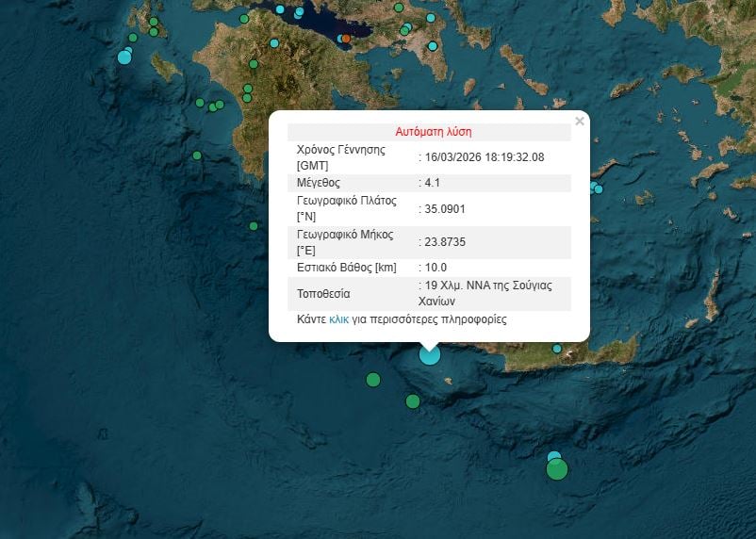Viewport: 756px width, 539px height.
Task: Click the origin time value 16/03/2026 18:19:32.08
Action: coord(485,157)
